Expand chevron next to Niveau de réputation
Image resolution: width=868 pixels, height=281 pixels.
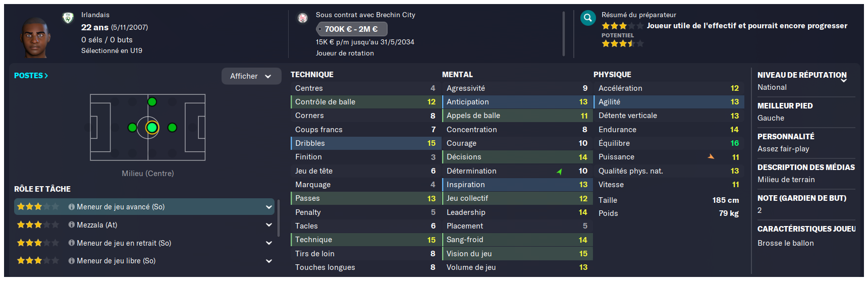(x=844, y=80)
